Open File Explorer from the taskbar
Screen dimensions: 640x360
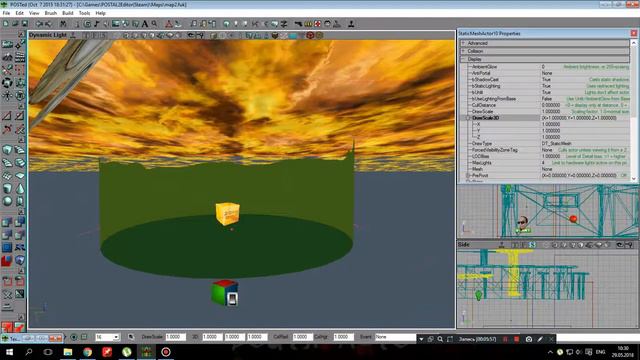click(x=68, y=352)
